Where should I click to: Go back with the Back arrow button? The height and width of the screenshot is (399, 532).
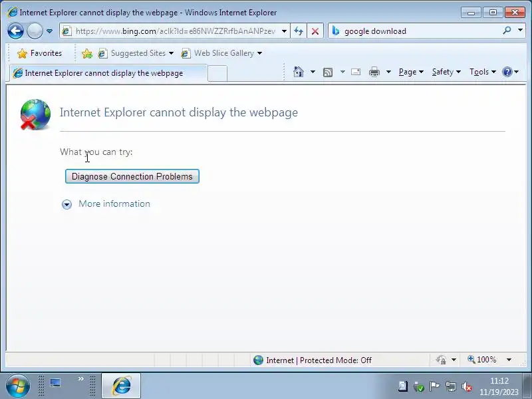point(15,31)
